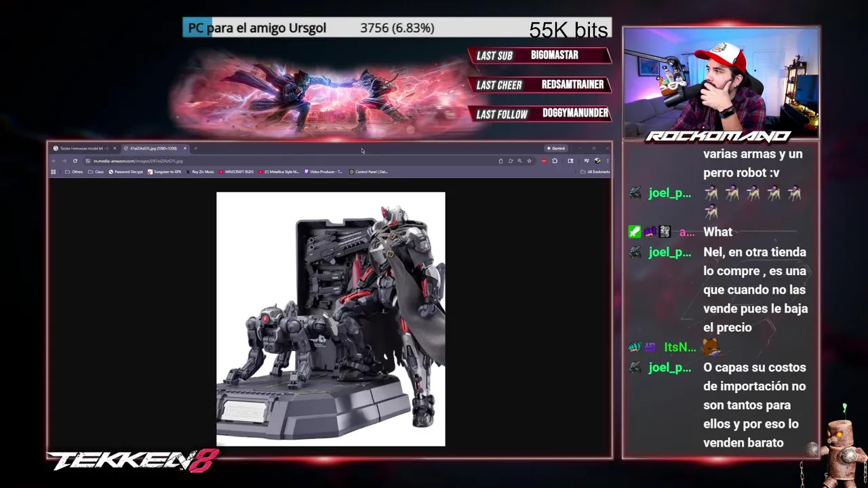
Task: Go back using the browser back arrow
Action: tap(54, 161)
